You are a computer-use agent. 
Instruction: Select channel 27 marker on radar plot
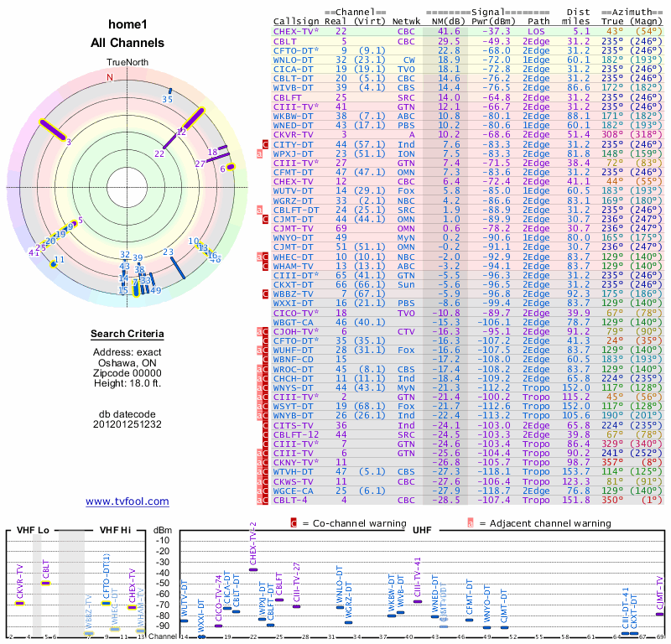pyautogui.click(x=218, y=158)
